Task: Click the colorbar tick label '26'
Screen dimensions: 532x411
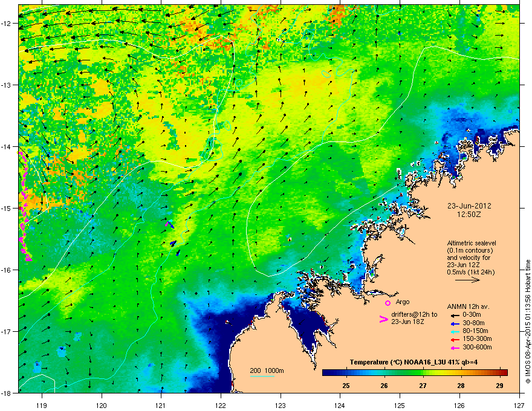Action: point(384,386)
